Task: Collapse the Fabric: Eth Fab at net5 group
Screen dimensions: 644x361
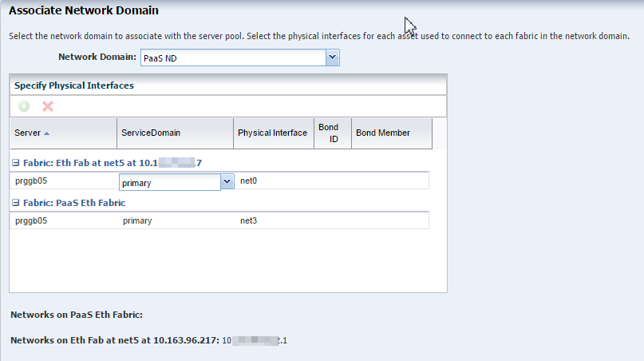Action: tap(16, 163)
